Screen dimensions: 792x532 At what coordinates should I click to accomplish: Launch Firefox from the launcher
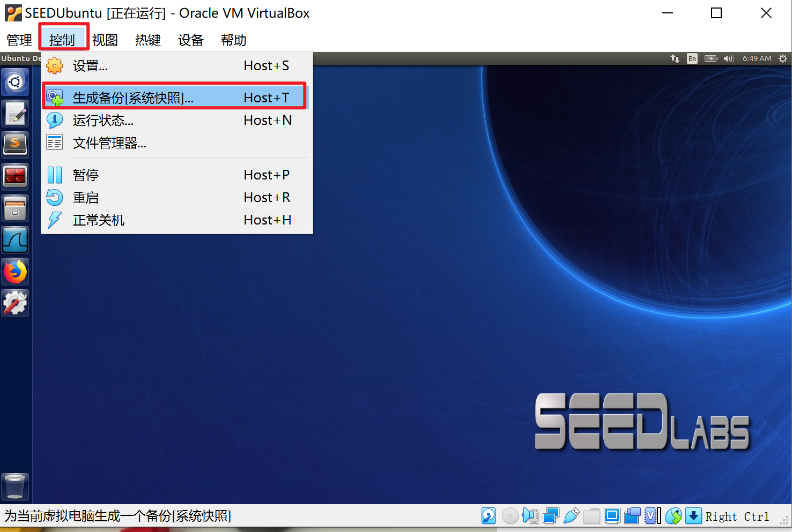pos(15,272)
